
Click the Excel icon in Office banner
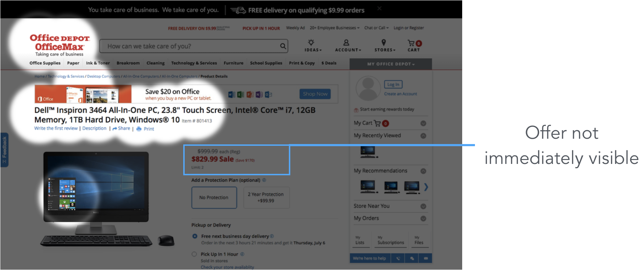point(240,94)
